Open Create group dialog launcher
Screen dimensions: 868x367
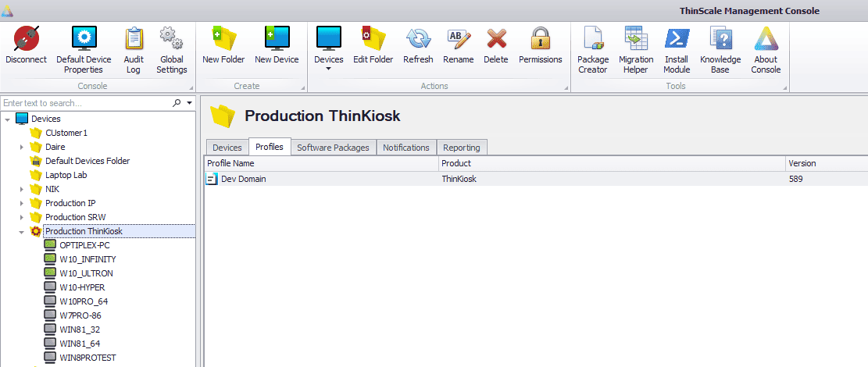(x=303, y=88)
